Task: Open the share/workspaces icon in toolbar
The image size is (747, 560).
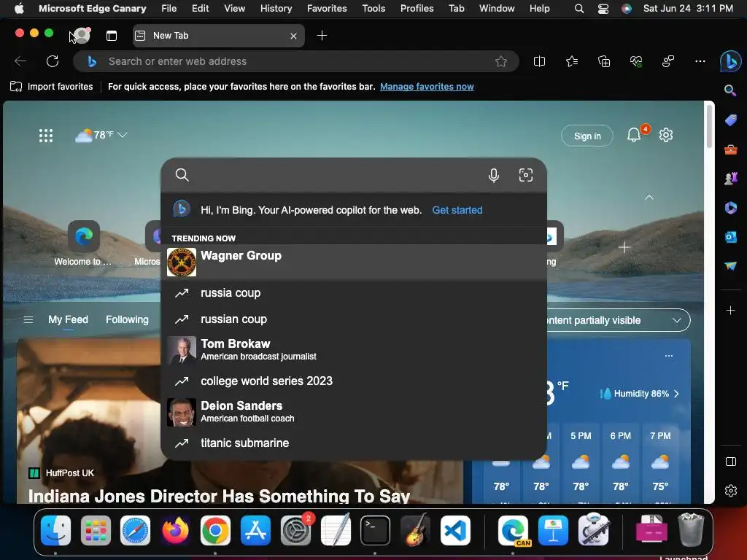Action: click(668, 61)
